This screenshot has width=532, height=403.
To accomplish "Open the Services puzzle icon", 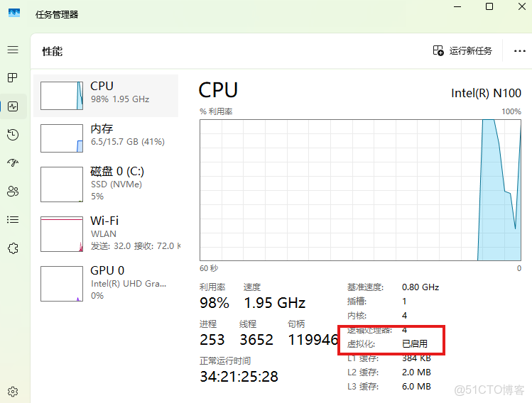I will (x=12, y=248).
